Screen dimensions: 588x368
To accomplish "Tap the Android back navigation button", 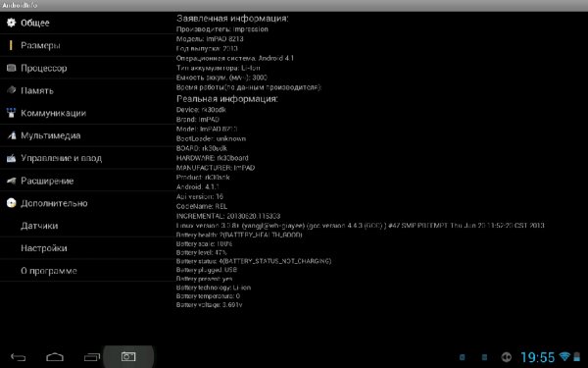I will [x=18, y=357].
